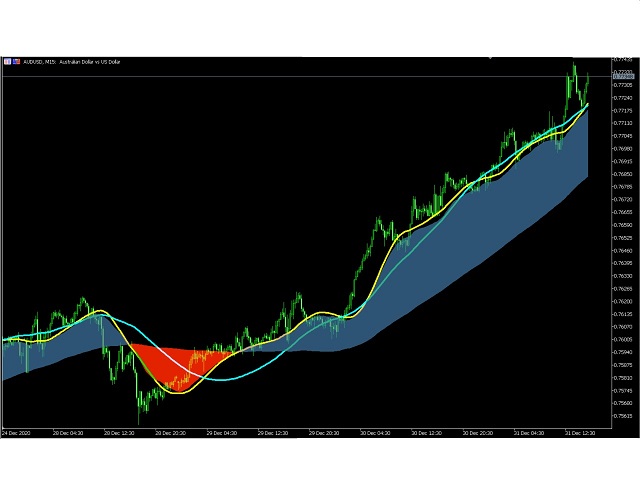The image size is (640, 480).
Task: Click the 24 Dec 2020 date label
Action: coord(16,433)
